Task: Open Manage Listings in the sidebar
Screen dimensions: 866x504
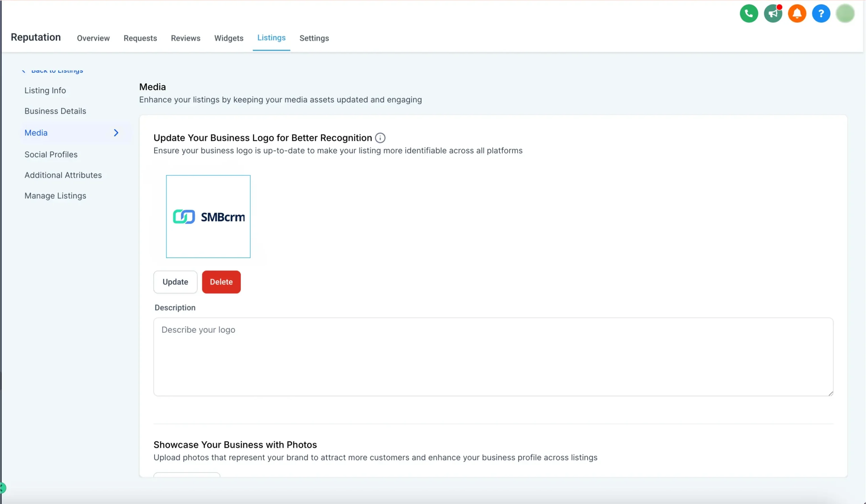Action: point(55,196)
